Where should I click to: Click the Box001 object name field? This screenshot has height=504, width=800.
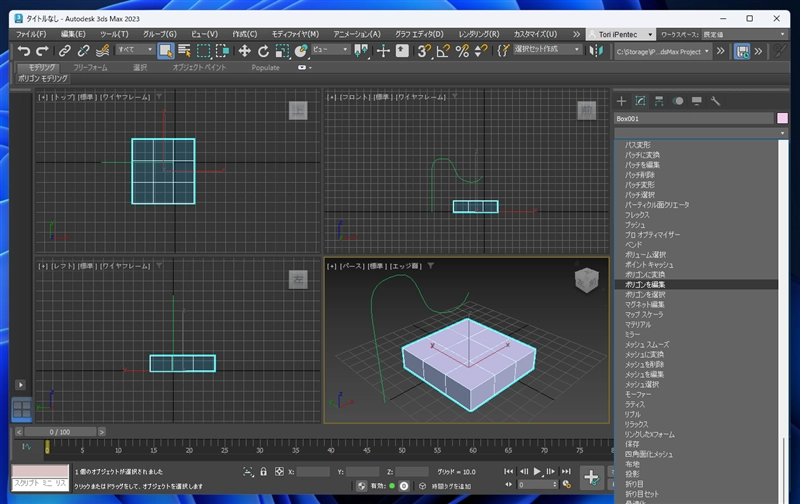point(694,118)
